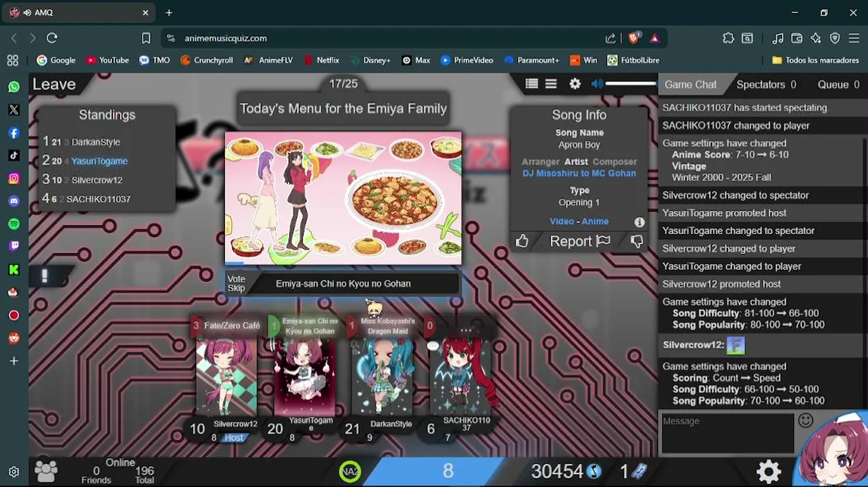Screen dimensions: 868x487
Task: Open Brave VPN shield icon
Action: click(x=835, y=38)
